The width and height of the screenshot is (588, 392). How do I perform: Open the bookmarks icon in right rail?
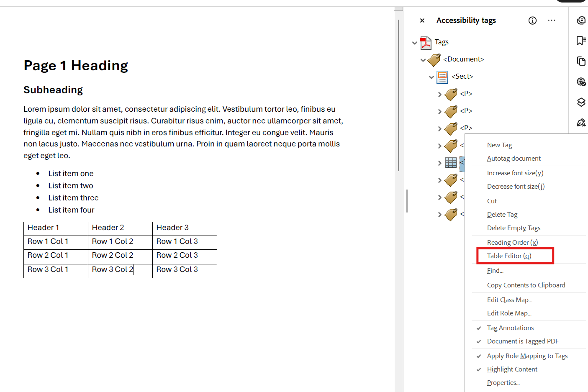pos(581,40)
